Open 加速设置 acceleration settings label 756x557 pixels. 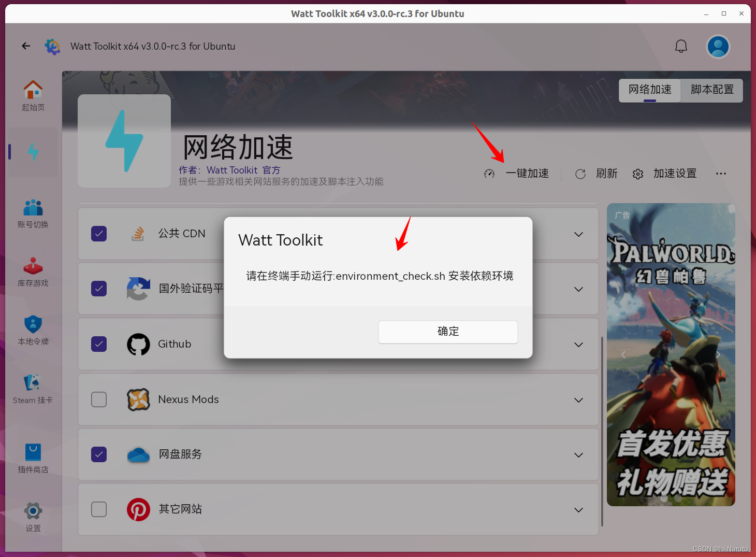coord(675,174)
